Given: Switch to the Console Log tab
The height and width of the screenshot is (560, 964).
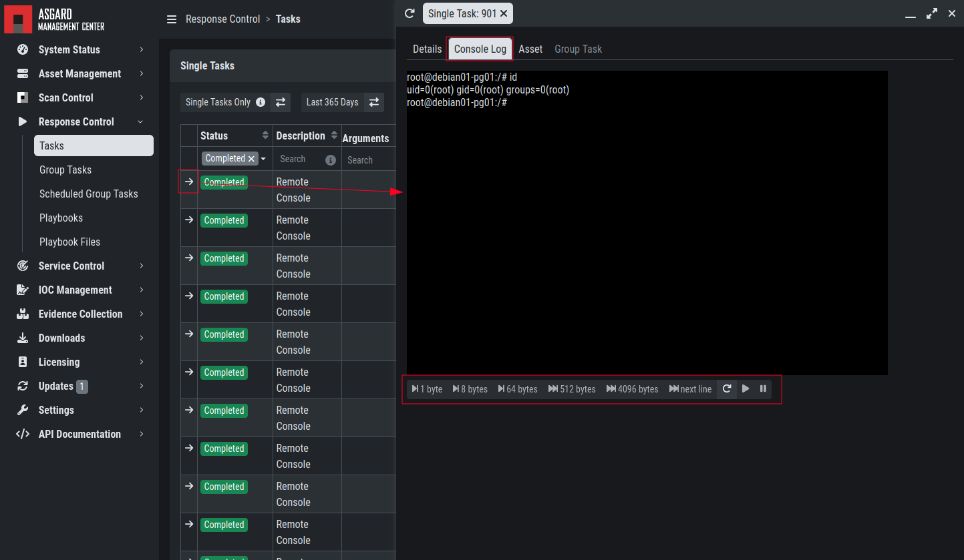Looking at the screenshot, I should pyautogui.click(x=480, y=49).
